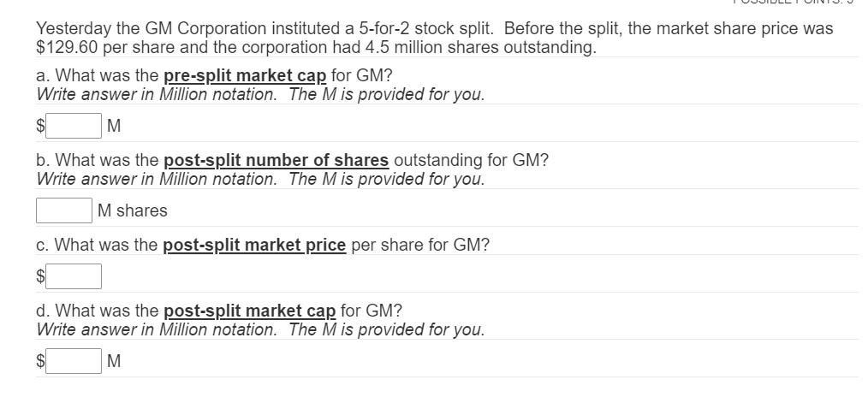868x397 pixels.
Task: Click the italic Million notation note under part a
Action: tap(260, 94)
